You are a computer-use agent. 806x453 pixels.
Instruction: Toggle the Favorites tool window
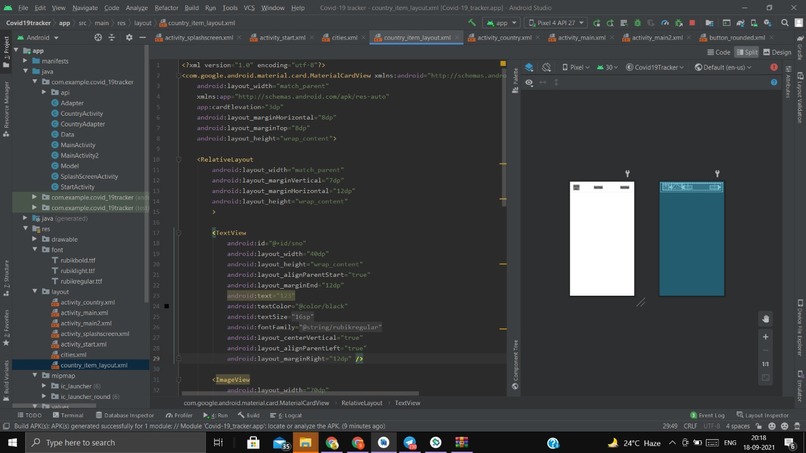[x=6, y=327]
